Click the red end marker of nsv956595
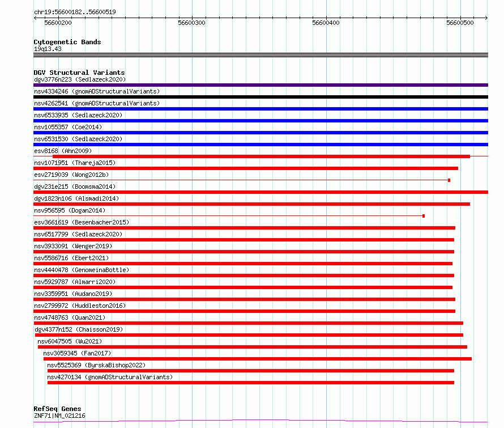This screenshot has height=428, width=504. [x=424, y=216]
